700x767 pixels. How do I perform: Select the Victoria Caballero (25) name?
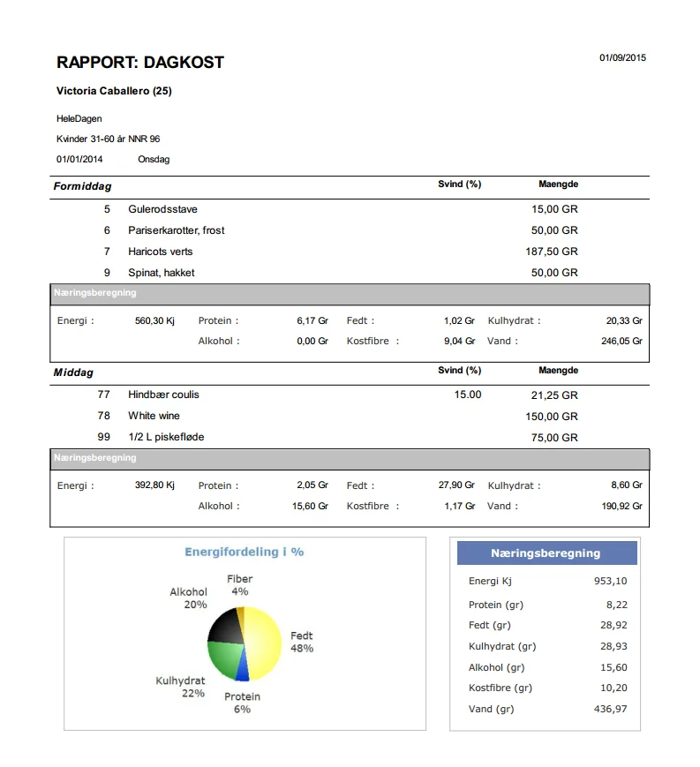pos(114,91)
